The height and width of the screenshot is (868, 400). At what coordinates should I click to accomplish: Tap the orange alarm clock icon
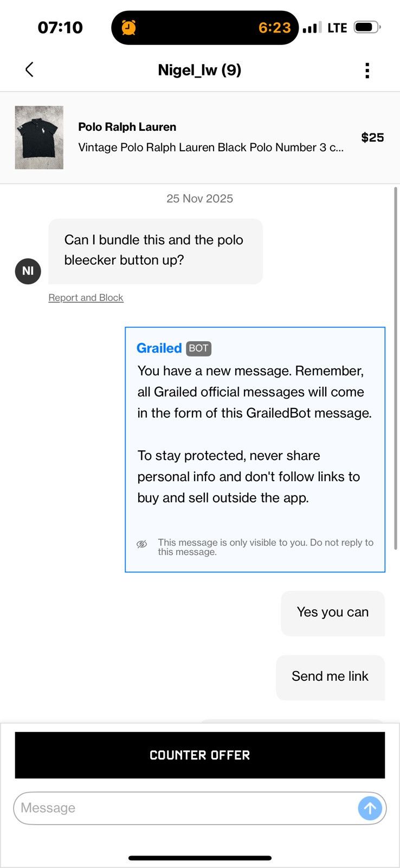click(x=129, y=27)
